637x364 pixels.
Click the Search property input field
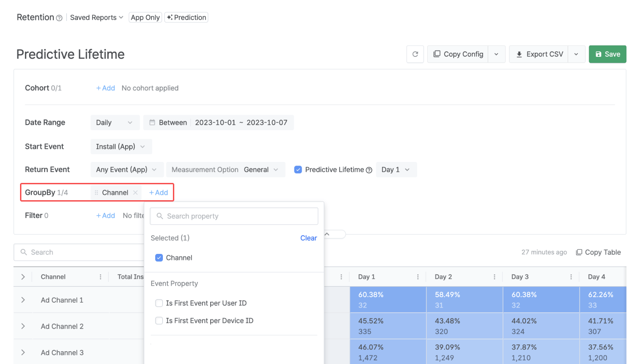[234, 216]
